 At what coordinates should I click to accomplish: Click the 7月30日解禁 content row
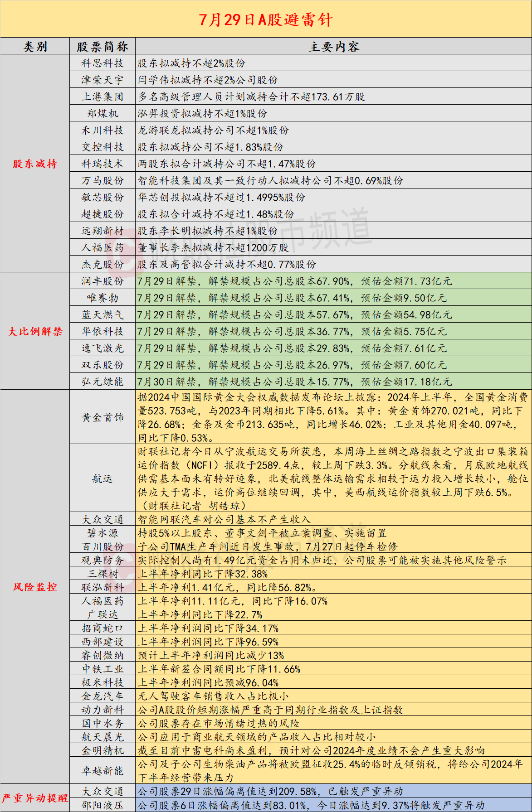click(333, 382)
